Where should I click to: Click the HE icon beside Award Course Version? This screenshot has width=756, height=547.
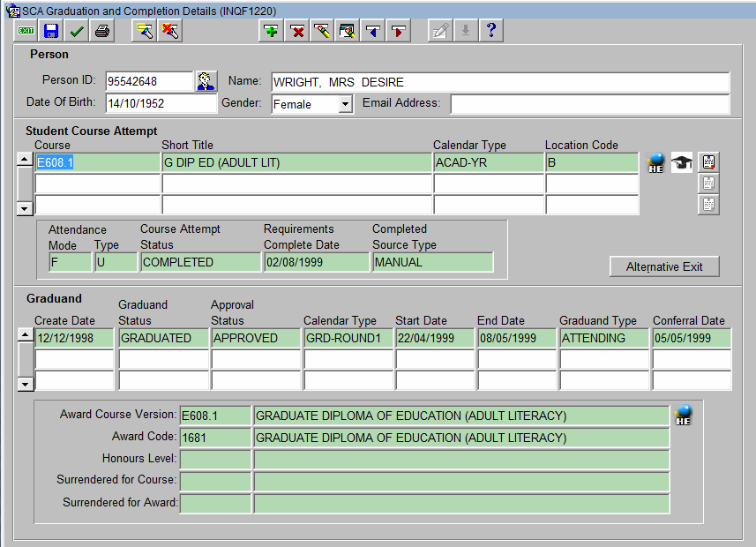[x=682, y=416]
